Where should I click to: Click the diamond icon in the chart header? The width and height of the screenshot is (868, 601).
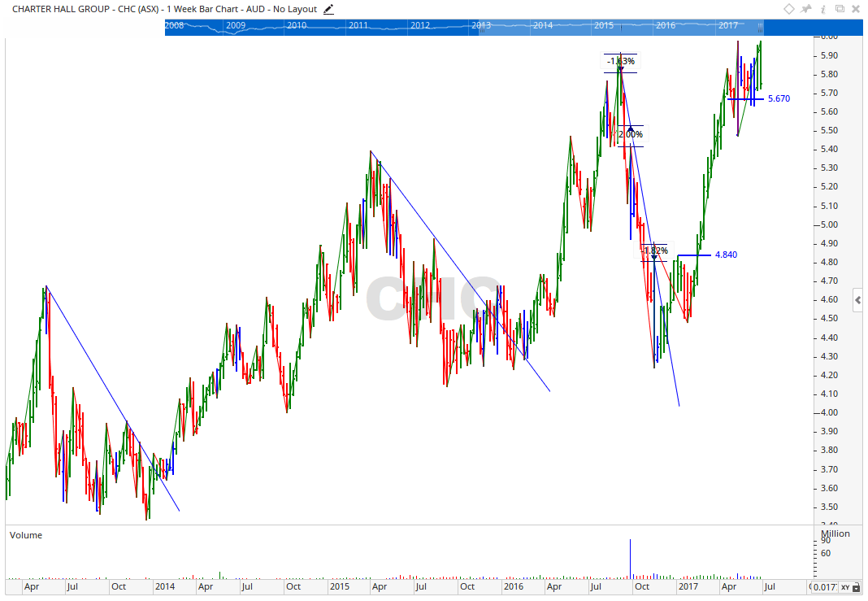[x=789, y=9]
